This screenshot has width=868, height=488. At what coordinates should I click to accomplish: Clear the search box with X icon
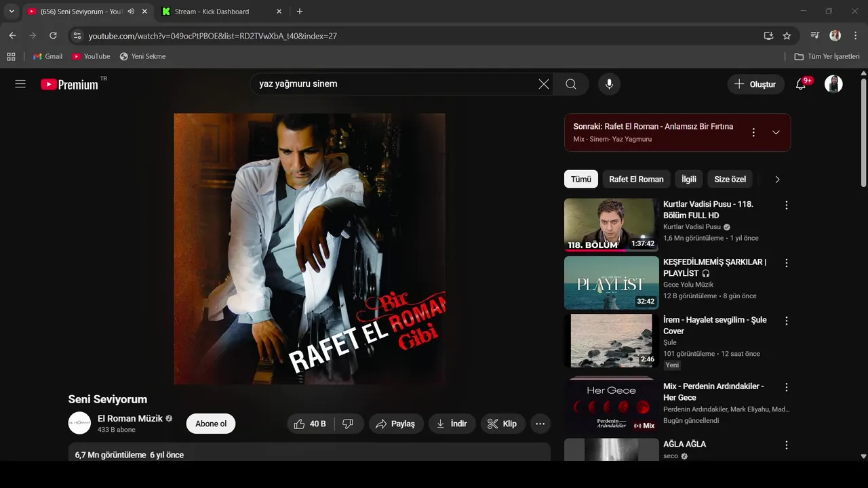(544, 84)
